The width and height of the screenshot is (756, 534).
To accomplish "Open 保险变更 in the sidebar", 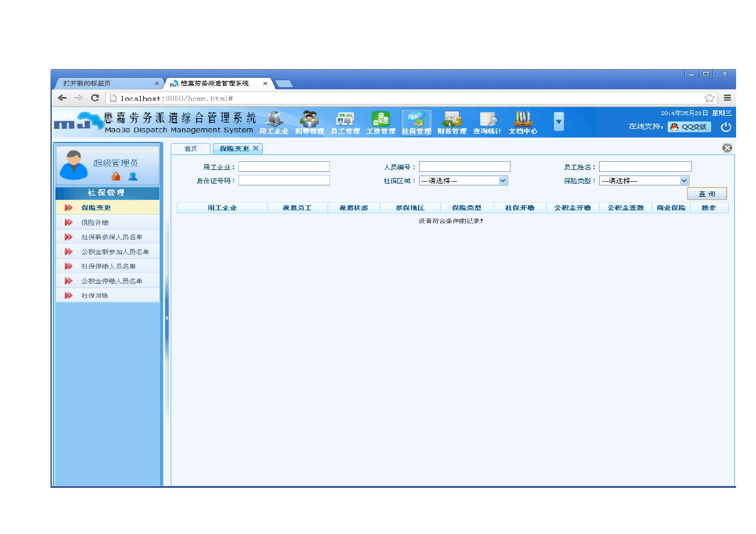I will click(x=107, y=207).
